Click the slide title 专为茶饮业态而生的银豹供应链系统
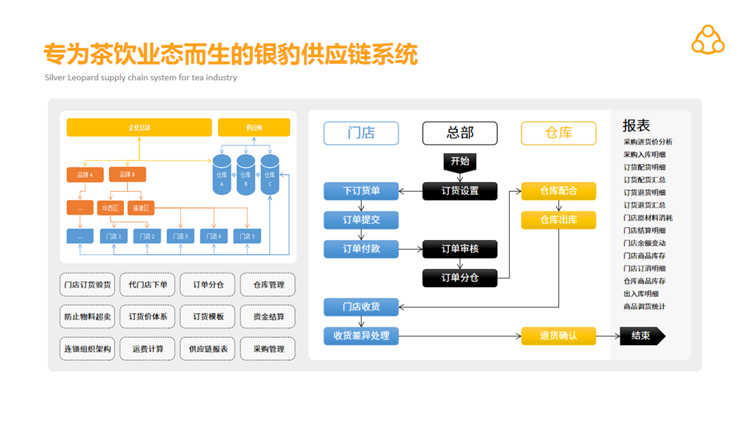This screenshot has height=422, width=750. [231, 54]
